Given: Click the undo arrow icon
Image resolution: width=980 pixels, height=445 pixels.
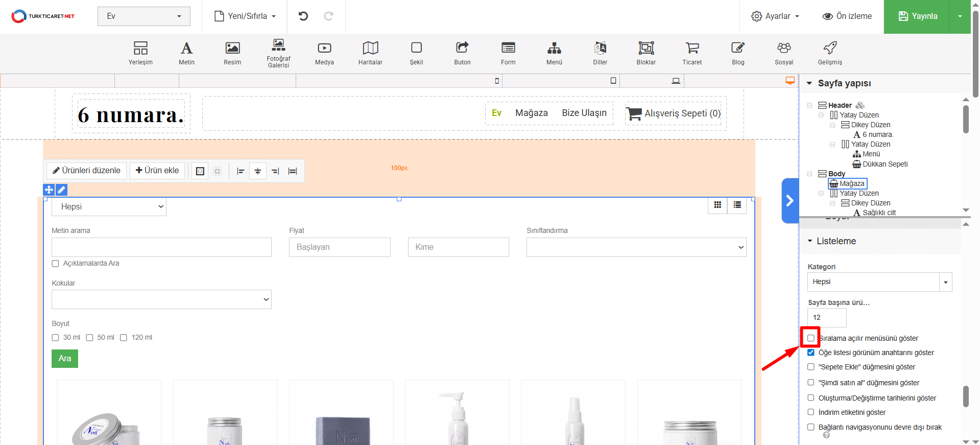Looking at the screenshot, I should pyautogui.click(x=303, y=16).
